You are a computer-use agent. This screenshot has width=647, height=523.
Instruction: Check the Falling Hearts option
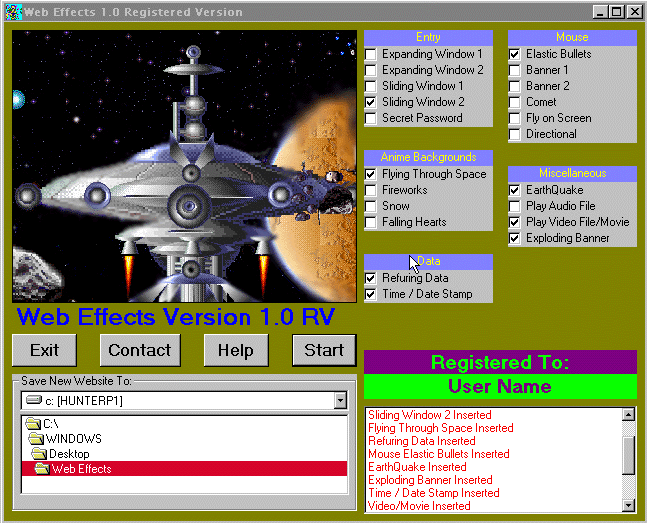point(371,222)
